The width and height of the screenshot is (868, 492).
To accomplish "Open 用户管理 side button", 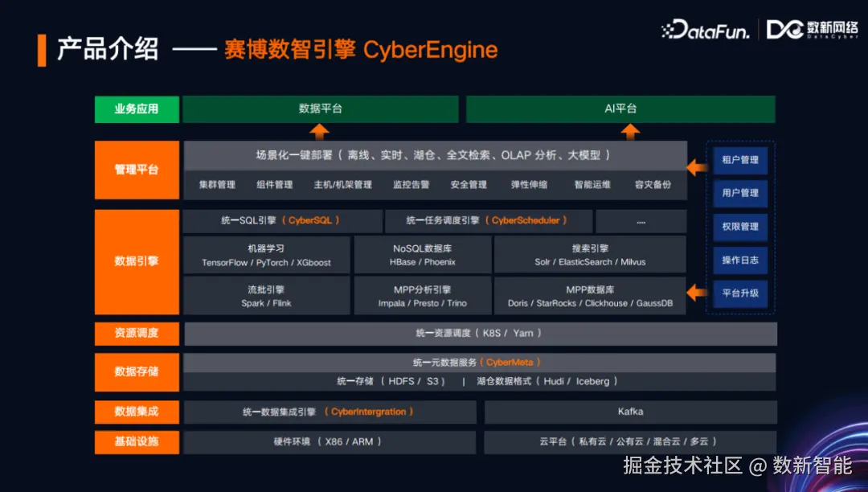I will (740, 193).
